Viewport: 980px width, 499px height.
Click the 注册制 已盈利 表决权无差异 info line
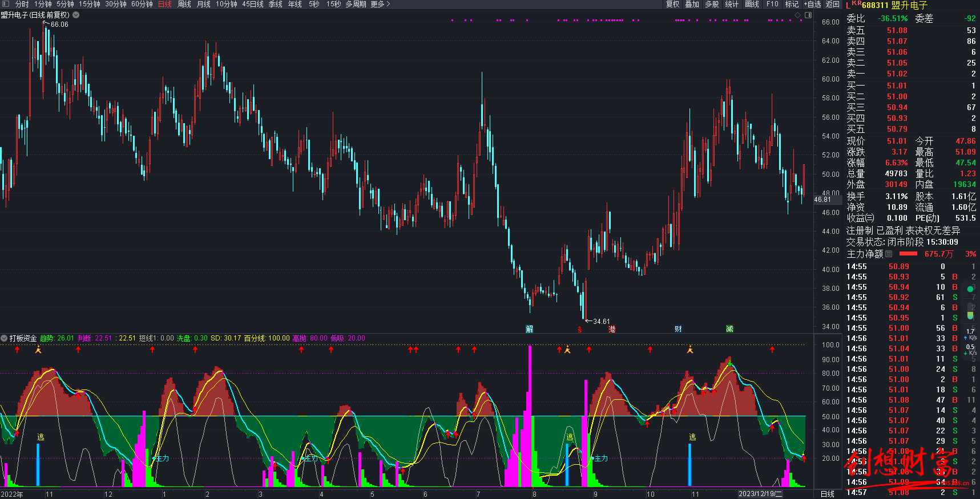(x=903, y=230)
